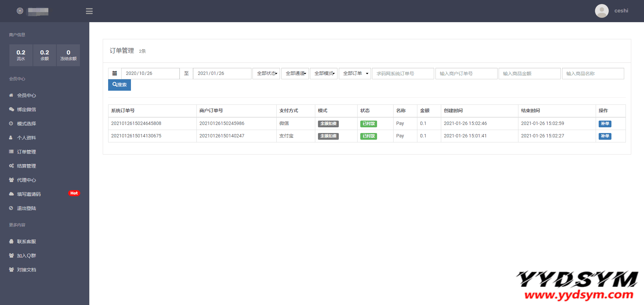Click the 系统订单号 column header

pos(123,111)
